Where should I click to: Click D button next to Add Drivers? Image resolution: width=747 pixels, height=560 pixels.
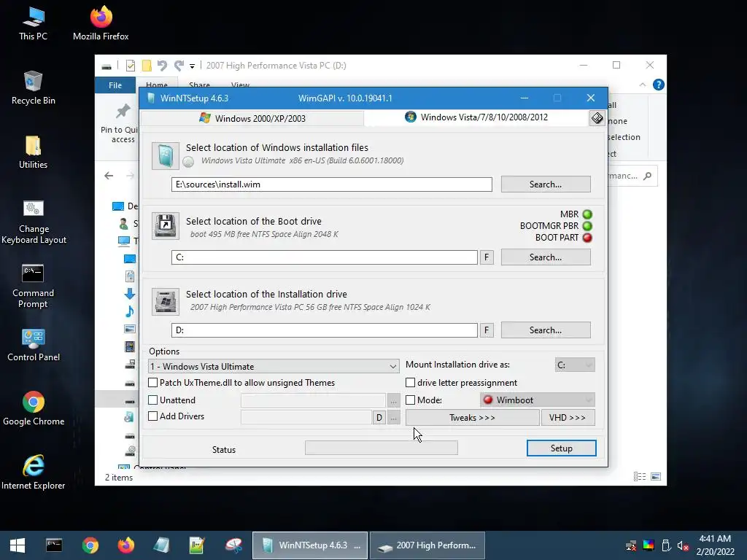[379, 418]
